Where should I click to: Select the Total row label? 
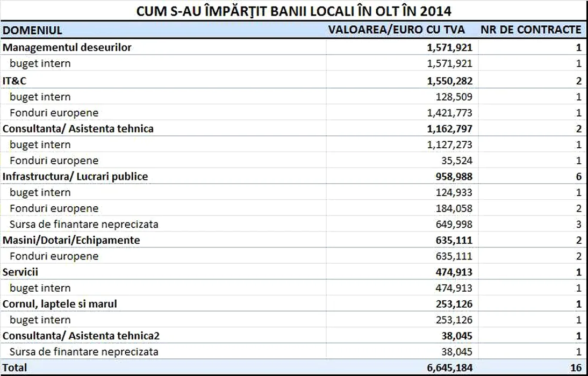click(x=15, y=368)
